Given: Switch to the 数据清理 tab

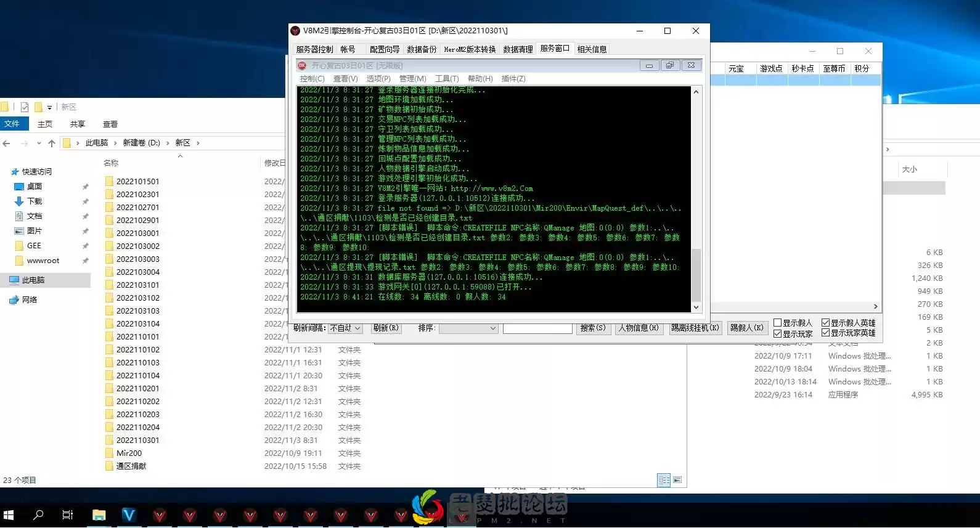Looking at the screenshot, I should coord(518,49).
